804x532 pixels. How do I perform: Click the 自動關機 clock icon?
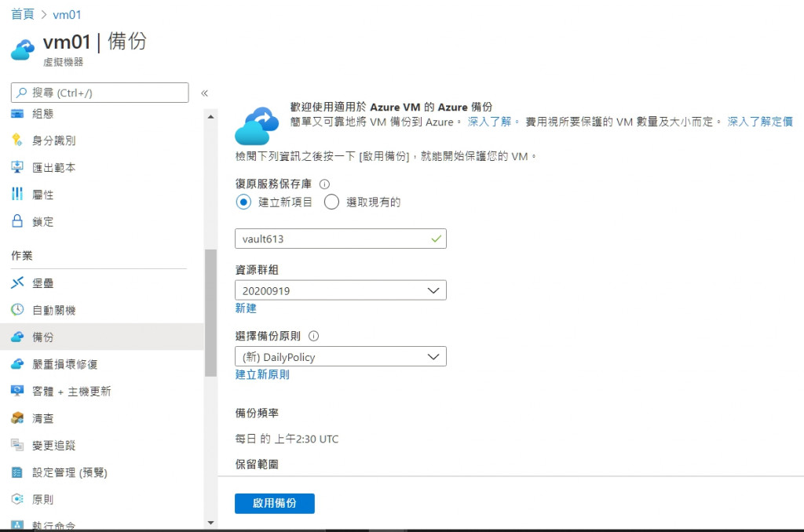point(17,310)
